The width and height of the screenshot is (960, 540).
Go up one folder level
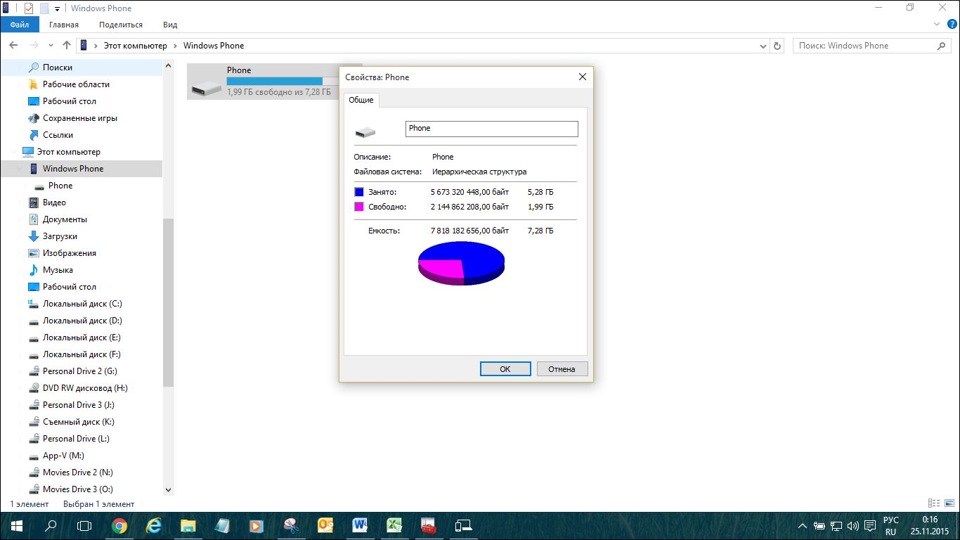[x=67, y=45]
